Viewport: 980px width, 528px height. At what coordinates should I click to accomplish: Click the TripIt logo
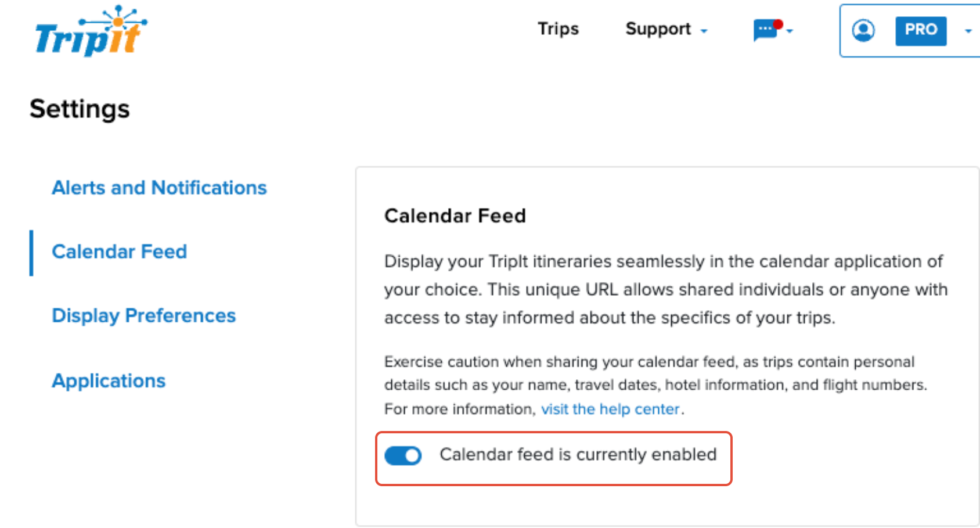tap(91, 31)
